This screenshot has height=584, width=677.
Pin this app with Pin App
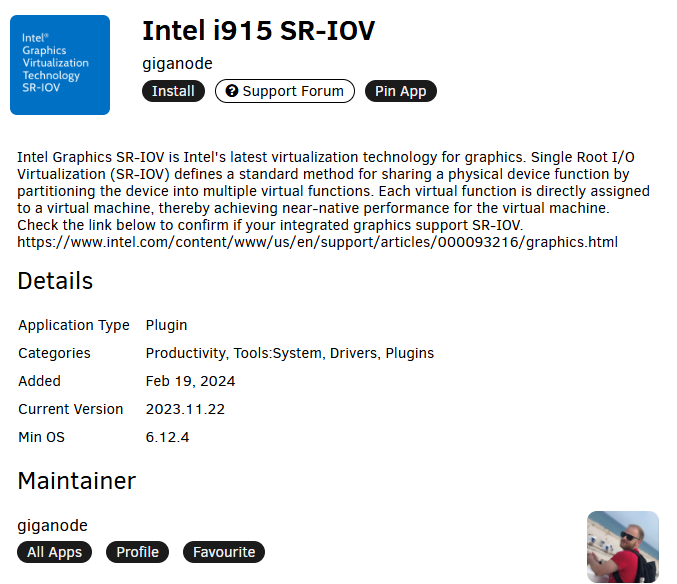click(401, 91)
